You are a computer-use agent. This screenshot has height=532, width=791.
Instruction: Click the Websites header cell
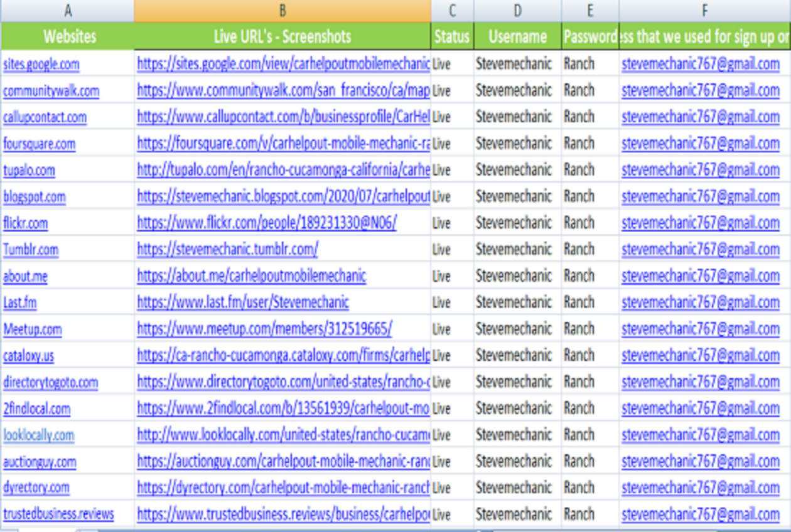pos(67,36)
